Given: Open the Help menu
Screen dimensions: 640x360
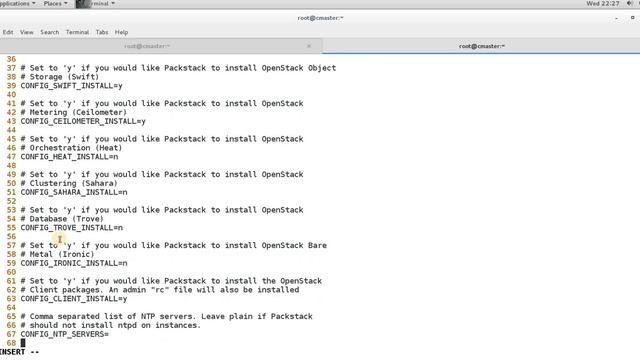Looking at the screenshot, I should [x=121, y=32].
